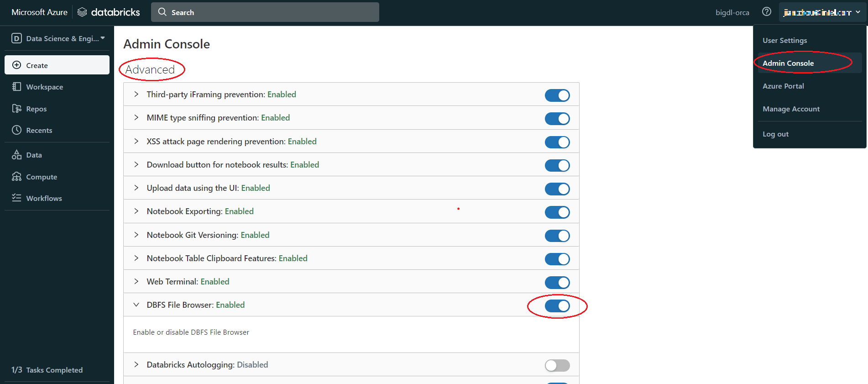Choose User Settings in the account menu
The image size is (868, 384).
click(784, 40)
